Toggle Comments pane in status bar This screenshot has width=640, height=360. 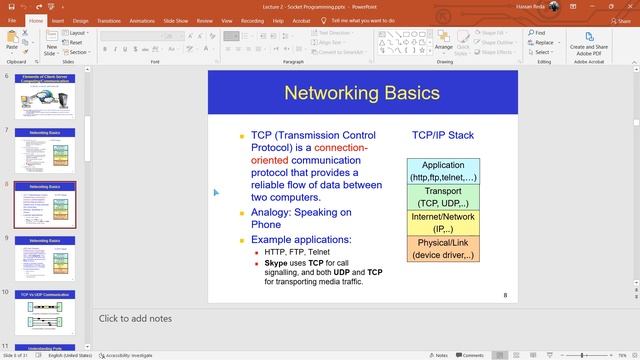click(469, 356)
